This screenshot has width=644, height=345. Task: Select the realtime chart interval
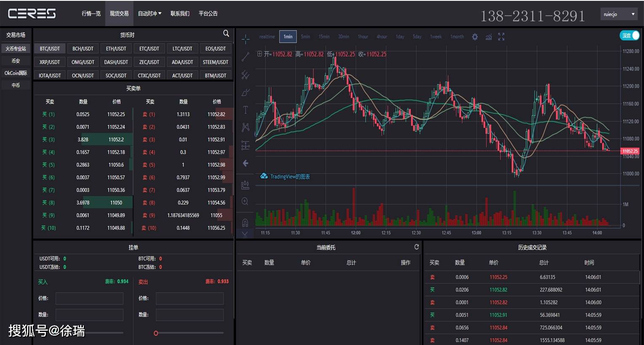267,37
